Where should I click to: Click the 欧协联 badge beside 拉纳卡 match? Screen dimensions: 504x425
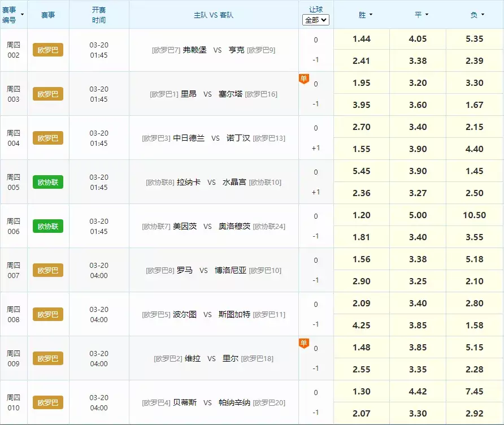pos(48,182)
